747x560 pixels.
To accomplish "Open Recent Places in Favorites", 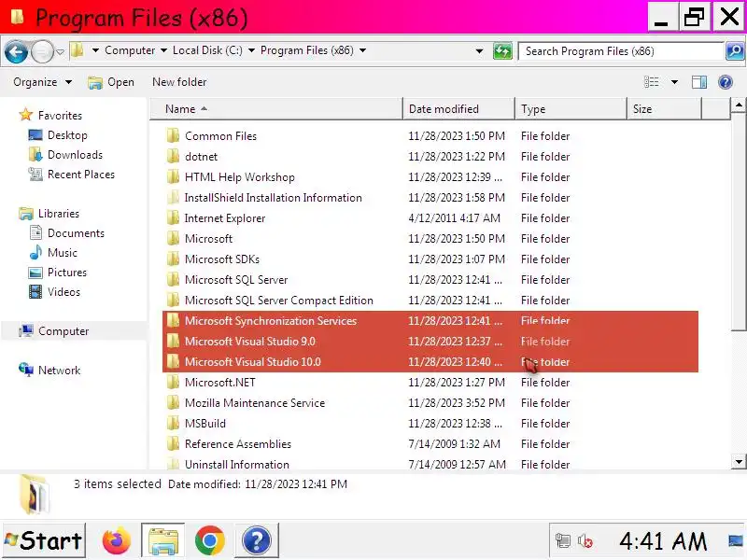I will coord(81,175).
